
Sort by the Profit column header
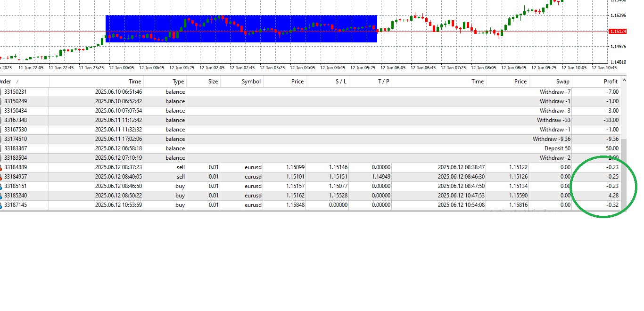pos(611,82)
